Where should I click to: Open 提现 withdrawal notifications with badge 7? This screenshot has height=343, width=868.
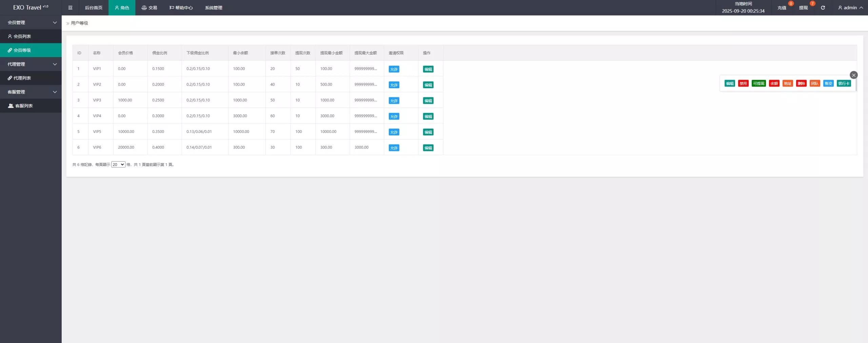803,7
